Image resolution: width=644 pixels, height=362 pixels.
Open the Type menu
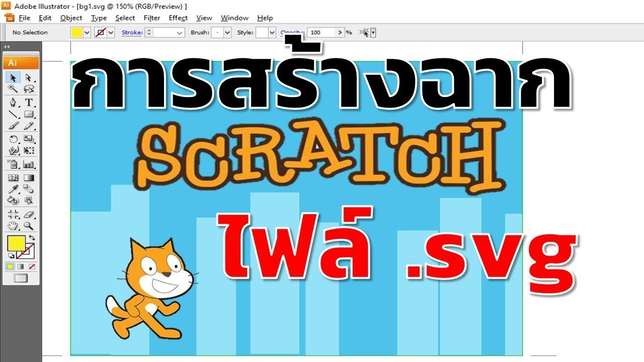(x=99, y=18)
